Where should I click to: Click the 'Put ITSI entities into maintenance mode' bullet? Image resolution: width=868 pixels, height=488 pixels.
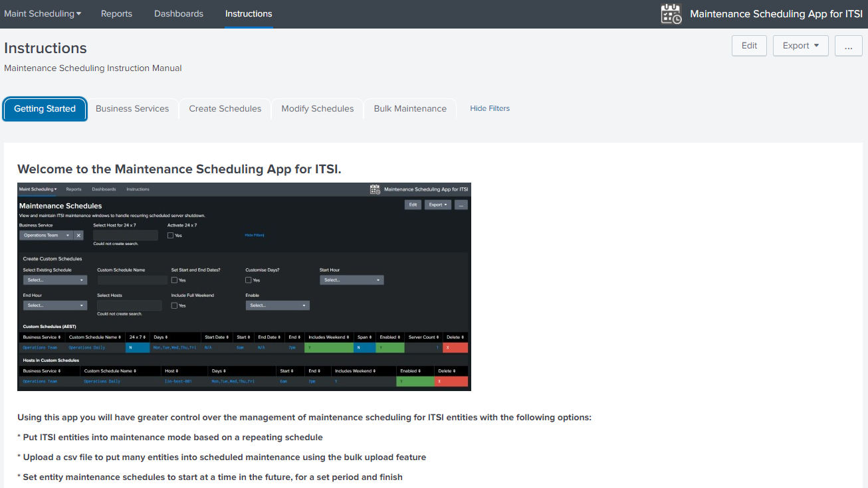[x=170, y=438]
